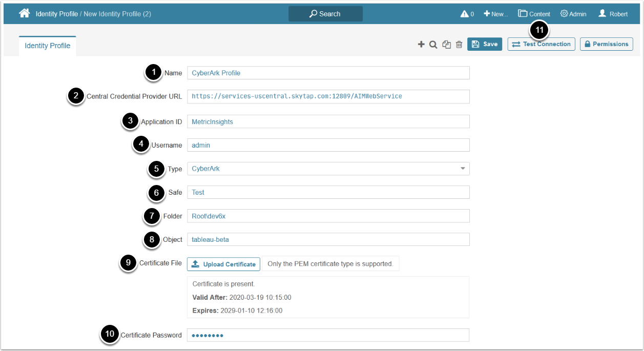
Task: Open the Admin menu
Action: (573, 14)
